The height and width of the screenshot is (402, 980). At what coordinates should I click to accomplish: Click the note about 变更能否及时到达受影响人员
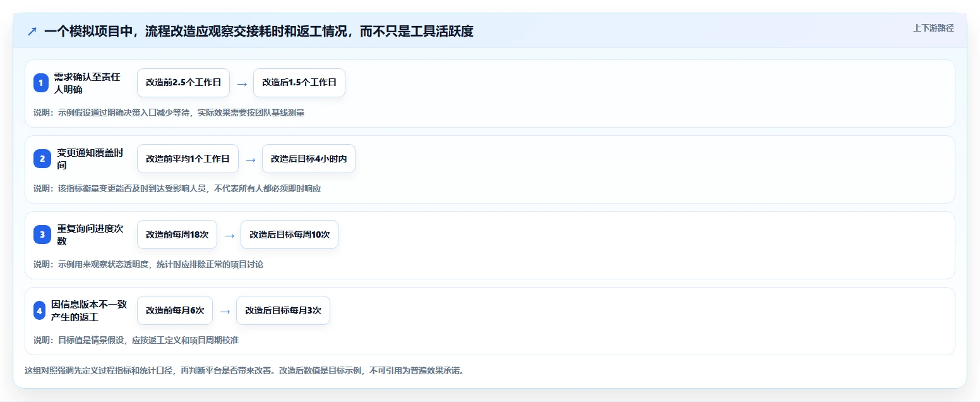pos(177,188)
